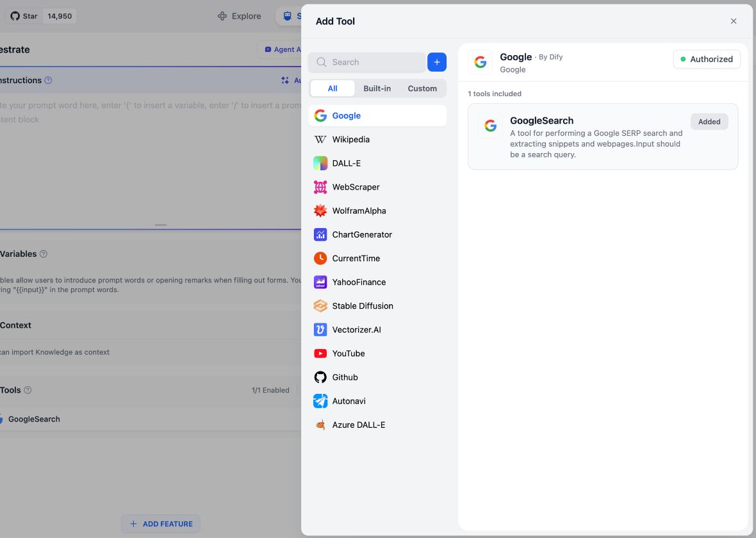Image resolution: width=756 pixels, height=538 pixels.
Task: Click the 'By Dify' author text
Action: [550, 57]
